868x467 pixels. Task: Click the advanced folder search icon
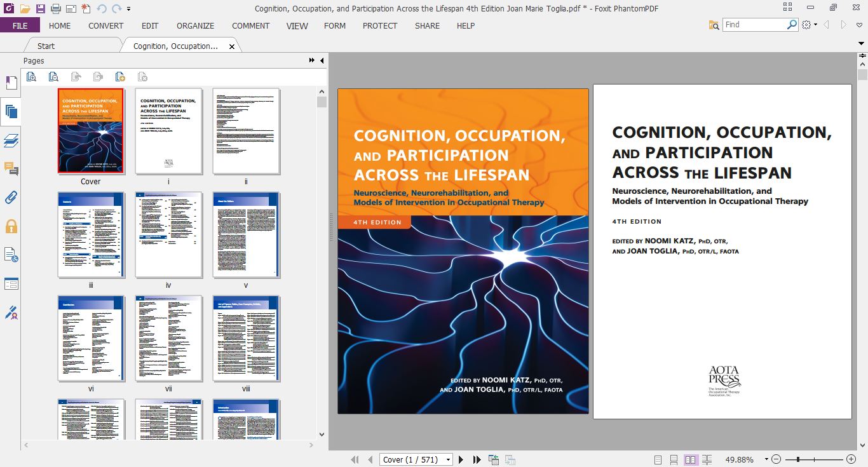point(714,25)
